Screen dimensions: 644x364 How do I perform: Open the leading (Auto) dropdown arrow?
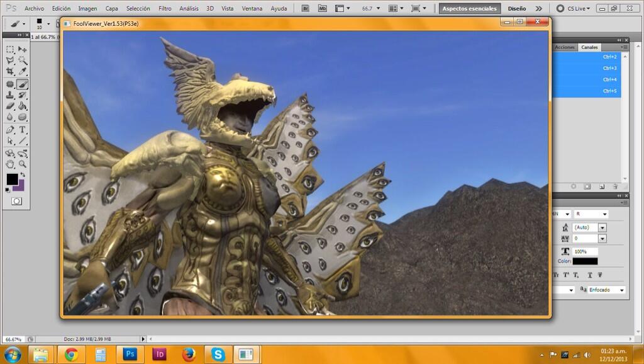pyautogui.click(x=602, y=227)
